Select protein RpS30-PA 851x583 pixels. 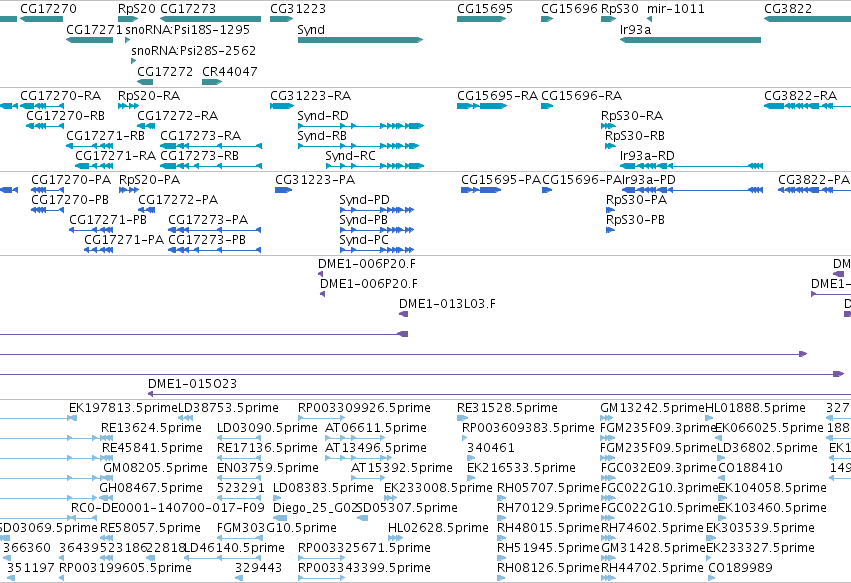[637, 200]
